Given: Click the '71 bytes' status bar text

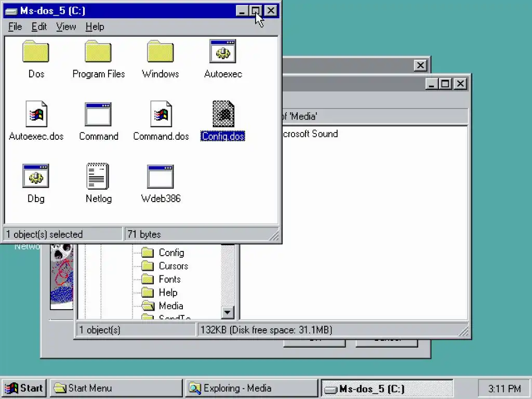Looking at the screenshot, I should pyautogui.click(x=144, y=234).
